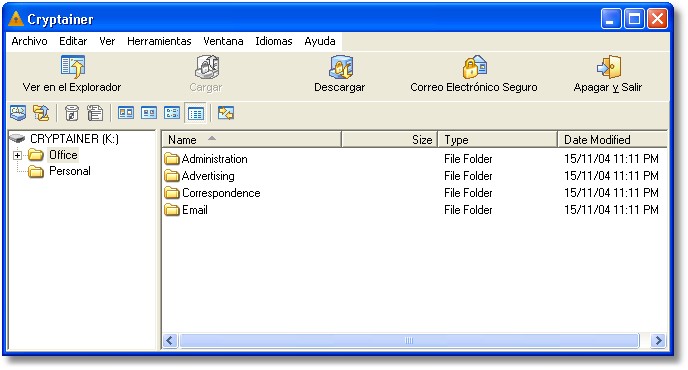Click the horizontal scrollbar thumb

pos(409,341)
